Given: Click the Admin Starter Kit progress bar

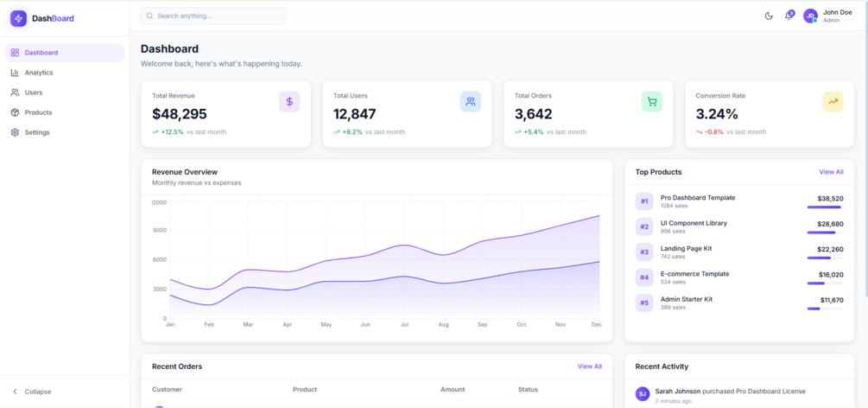Looking at the screenshot, I should (826, 309).
